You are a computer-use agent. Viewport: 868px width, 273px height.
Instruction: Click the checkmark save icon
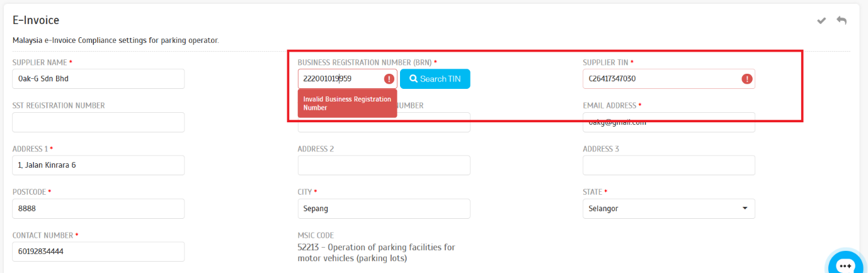click(821, 21)
